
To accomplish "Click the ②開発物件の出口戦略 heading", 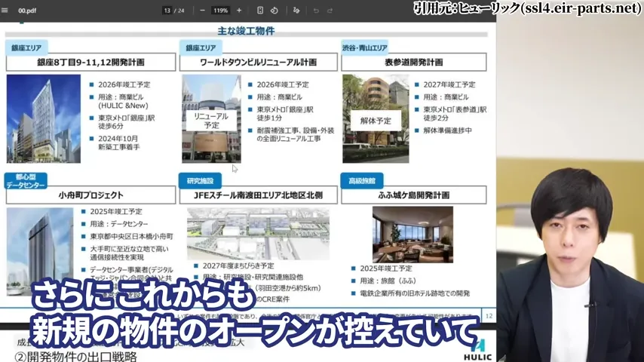I will click(75, 357).
